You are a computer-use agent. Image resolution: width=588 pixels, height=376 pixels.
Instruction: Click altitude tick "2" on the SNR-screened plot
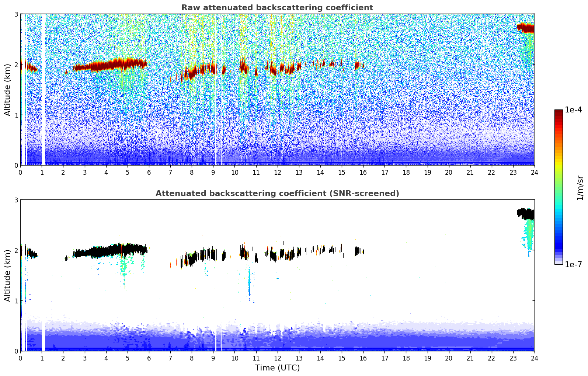point(16,250)
